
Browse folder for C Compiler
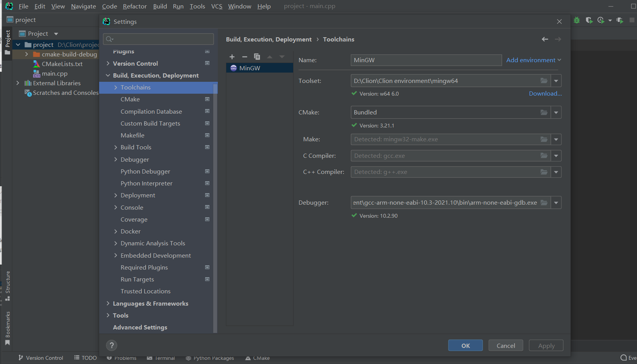(x=544, y=156)
